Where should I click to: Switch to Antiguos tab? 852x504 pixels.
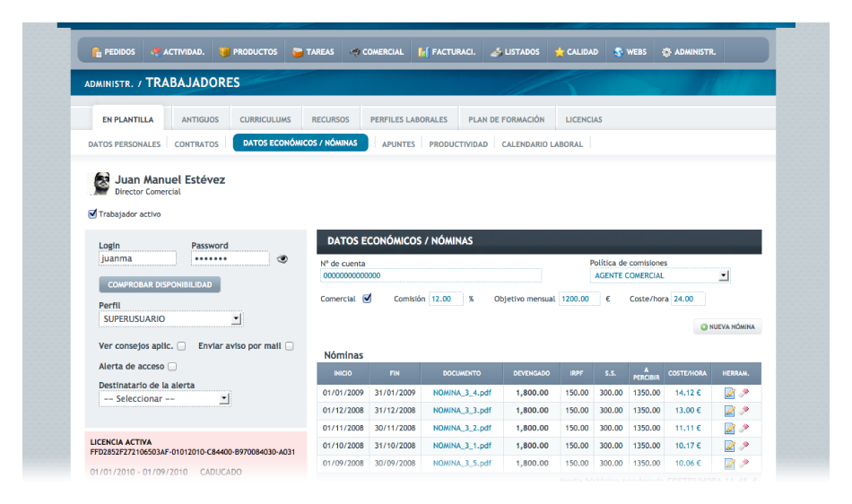200,119
